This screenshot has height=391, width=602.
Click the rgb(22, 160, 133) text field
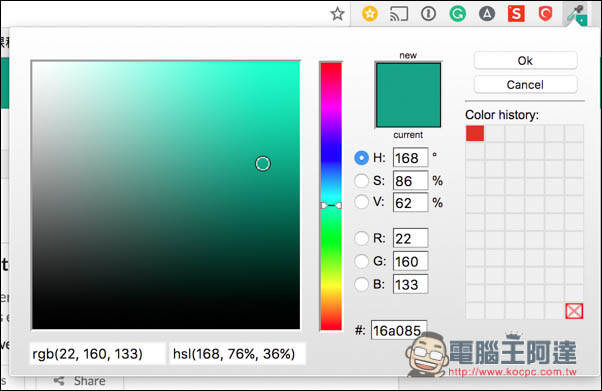tap(98, 354)
